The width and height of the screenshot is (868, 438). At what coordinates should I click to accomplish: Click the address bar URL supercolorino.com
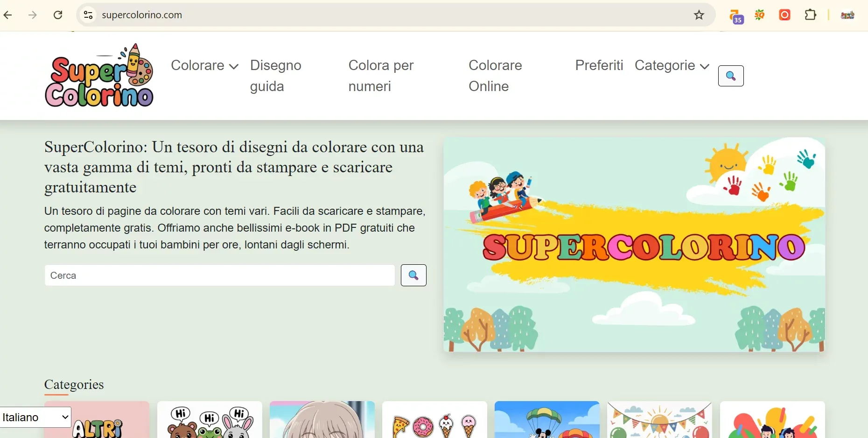tap(142, 15)
